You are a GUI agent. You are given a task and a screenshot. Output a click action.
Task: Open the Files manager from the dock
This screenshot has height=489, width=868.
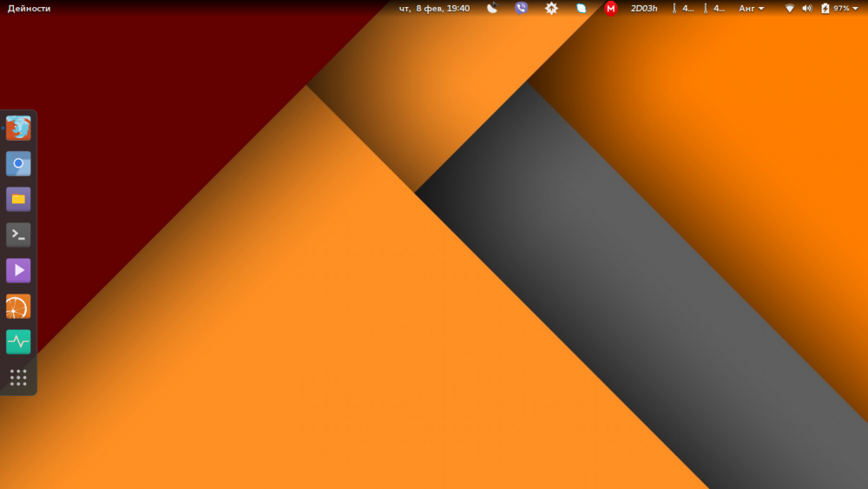pos(18,200)
